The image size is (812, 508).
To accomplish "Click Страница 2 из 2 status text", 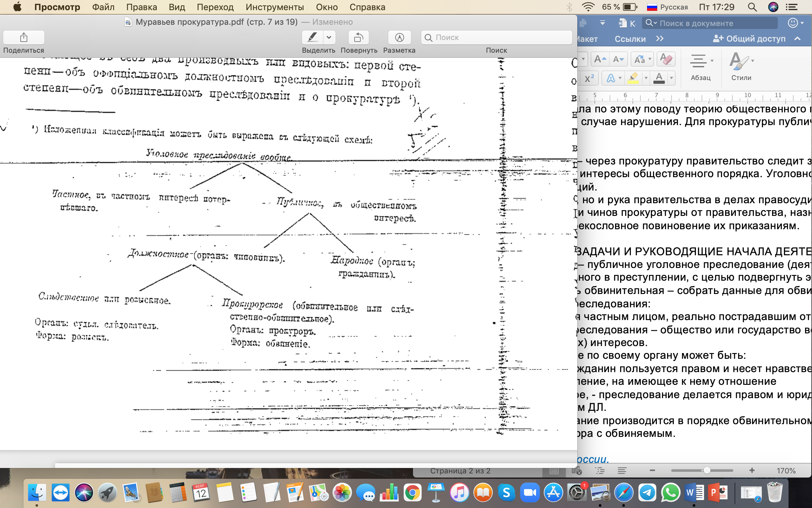I will [460, 471].
